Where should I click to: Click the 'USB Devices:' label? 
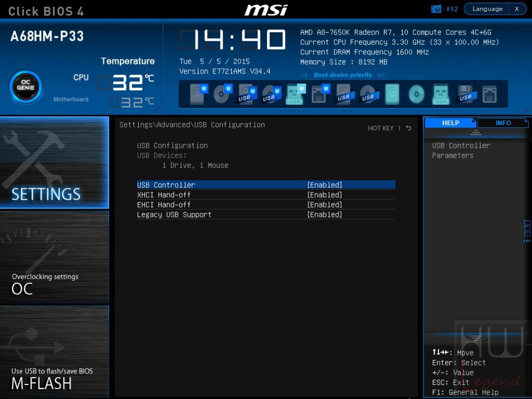click(162, 155)
